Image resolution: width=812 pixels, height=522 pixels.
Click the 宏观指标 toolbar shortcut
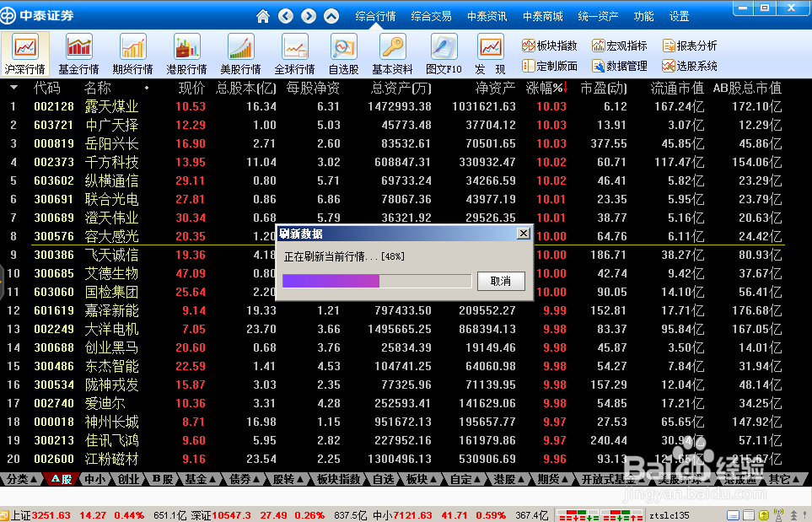pos(620,46)
